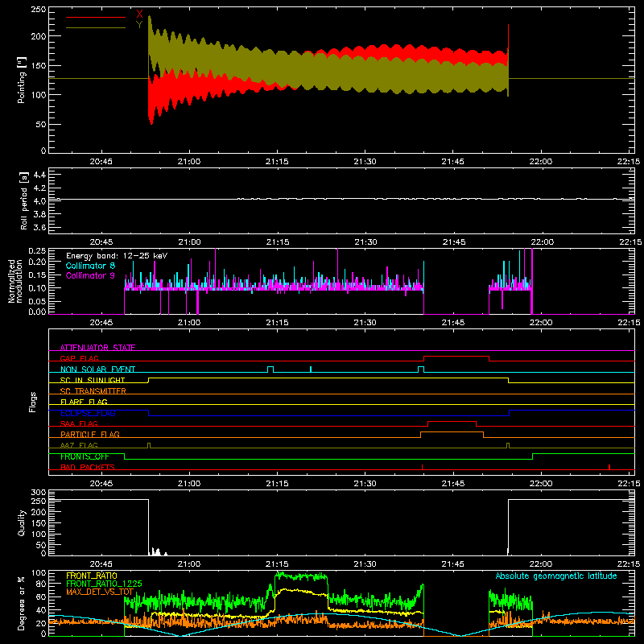644x644 pixels.
Task: Select the PARTICLE_FLAG label
Action: (90, 434)
